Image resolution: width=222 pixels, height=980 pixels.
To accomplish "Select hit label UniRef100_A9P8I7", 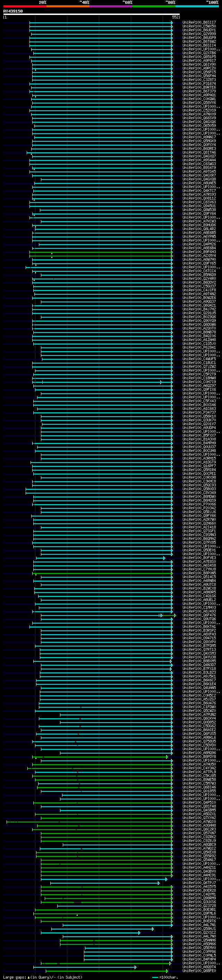I will click(x=199, y=60).
